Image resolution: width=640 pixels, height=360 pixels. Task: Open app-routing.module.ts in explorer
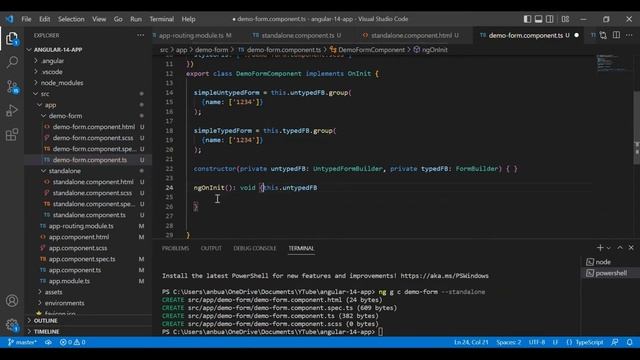(81, 226)
